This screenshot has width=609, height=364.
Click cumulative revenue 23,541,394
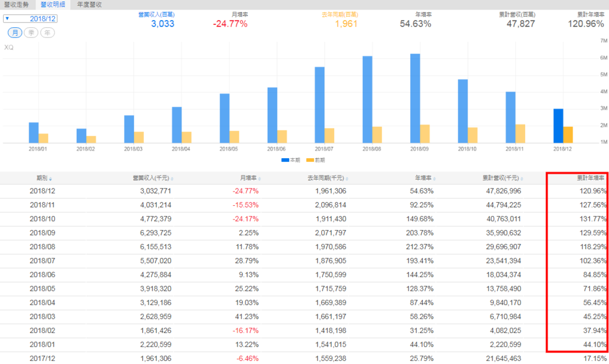point(503,261)
